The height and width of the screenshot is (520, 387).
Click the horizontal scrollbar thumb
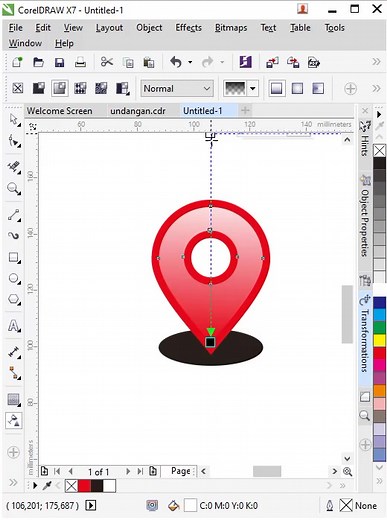[267, 471]
